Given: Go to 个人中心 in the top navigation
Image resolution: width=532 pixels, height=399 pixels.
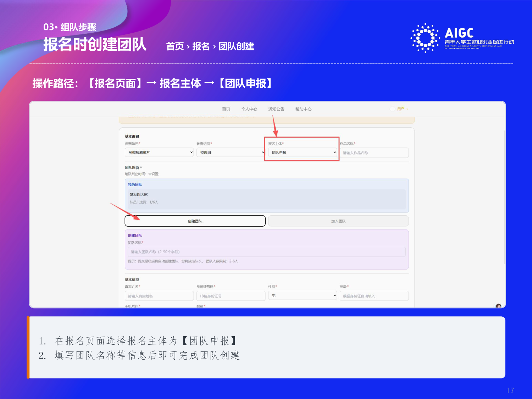Looking at the screenshot, I should [x=249, y=109].
